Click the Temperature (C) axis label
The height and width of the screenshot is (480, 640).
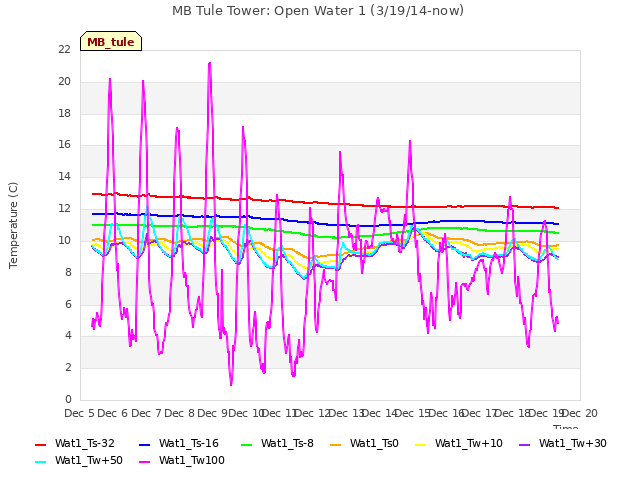tap(13, 225)
